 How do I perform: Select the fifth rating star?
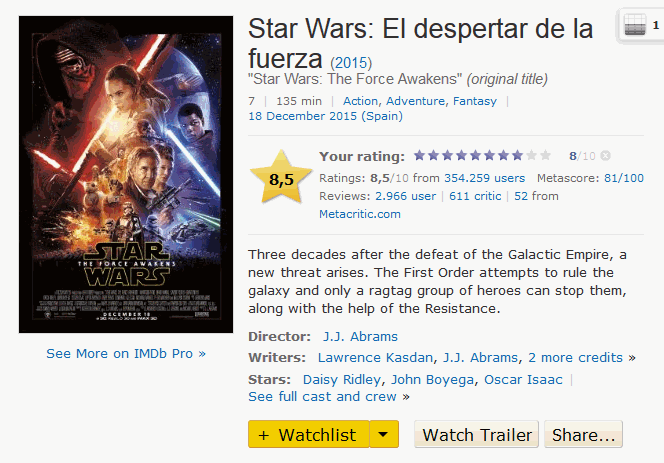pos(475,156)
